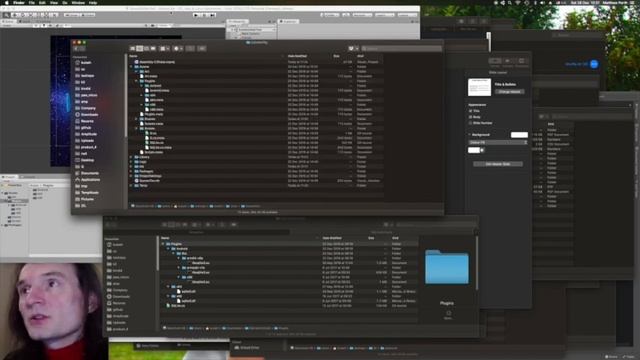
Task: Switch upper Finder window to gallery view
Action: click(153, 49)
